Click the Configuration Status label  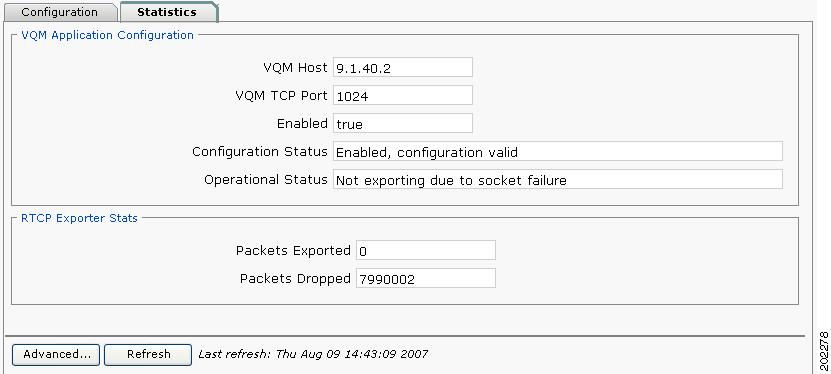pos(260,152)
